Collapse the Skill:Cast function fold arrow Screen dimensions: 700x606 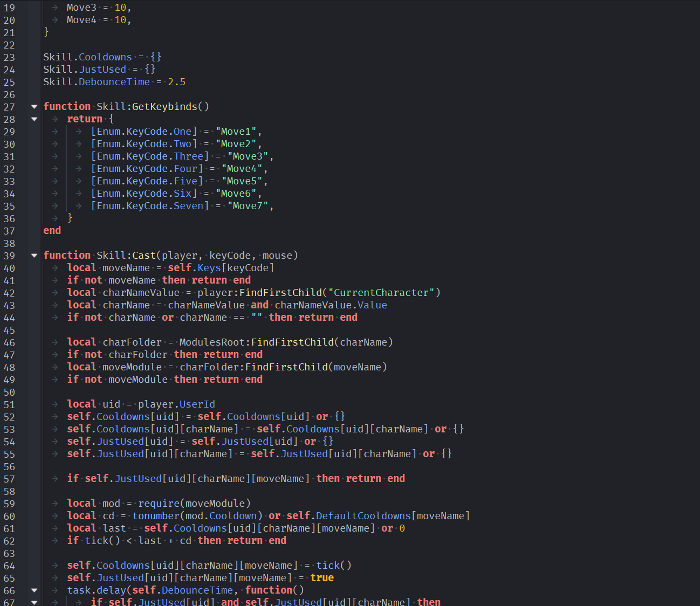tap(35, 256)
